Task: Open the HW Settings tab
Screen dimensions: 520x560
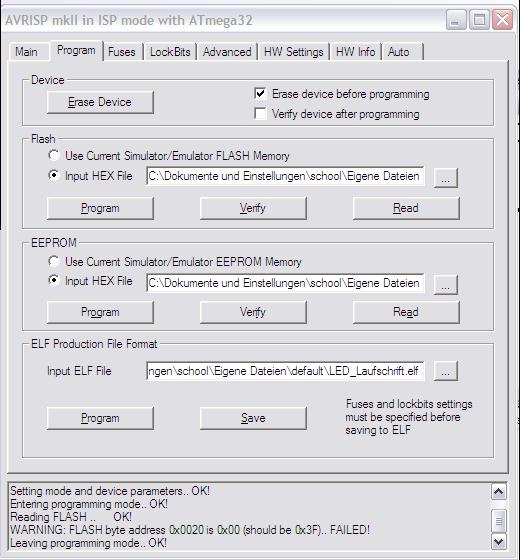Action: coord(294,52)
